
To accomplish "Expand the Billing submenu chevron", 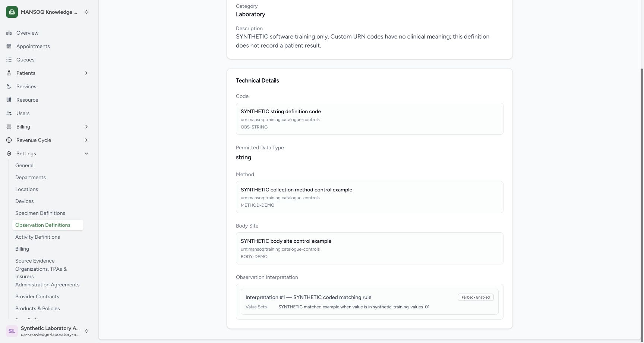I will click(x=86, y=127).
